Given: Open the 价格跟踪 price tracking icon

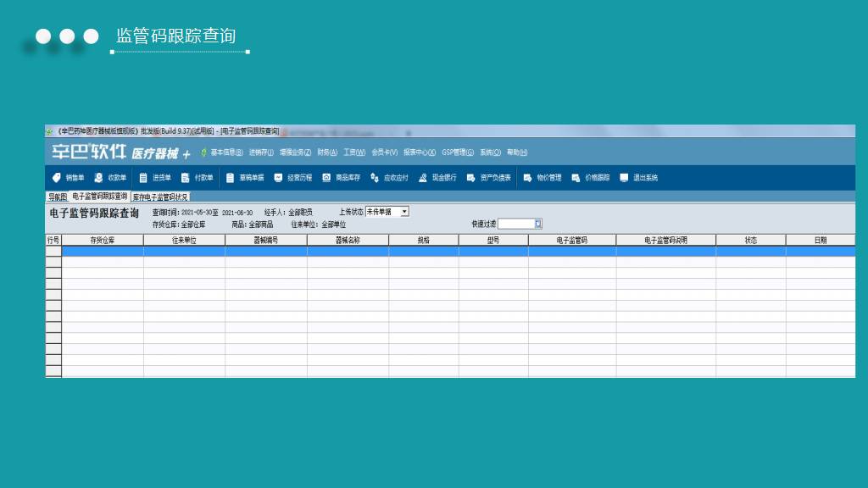Looking at the screenshot, I should [x=576, y=178].
